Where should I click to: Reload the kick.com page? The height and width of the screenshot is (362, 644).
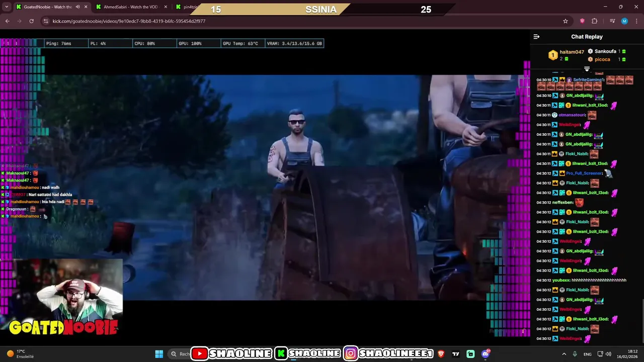31,21
